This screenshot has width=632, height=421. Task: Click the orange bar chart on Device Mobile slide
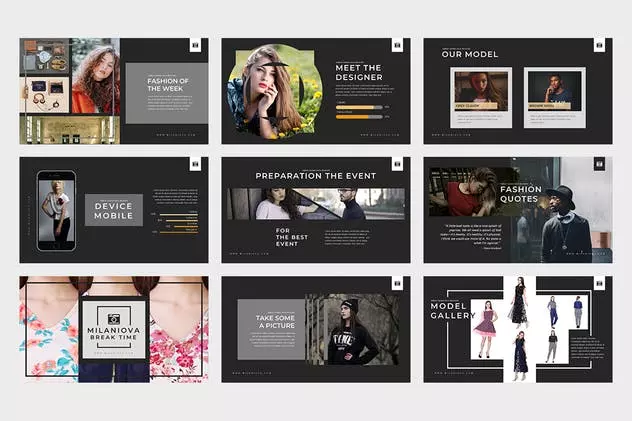[x=175, y=222]
